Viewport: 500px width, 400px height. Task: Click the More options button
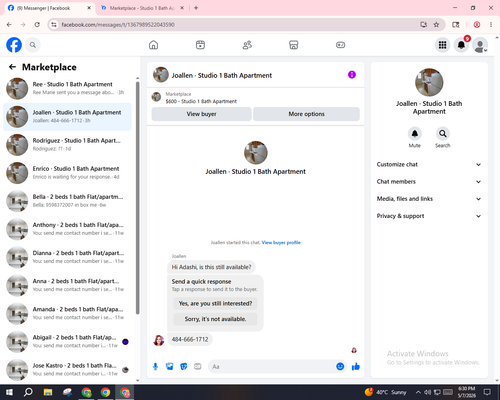click(x=306, y=114)
